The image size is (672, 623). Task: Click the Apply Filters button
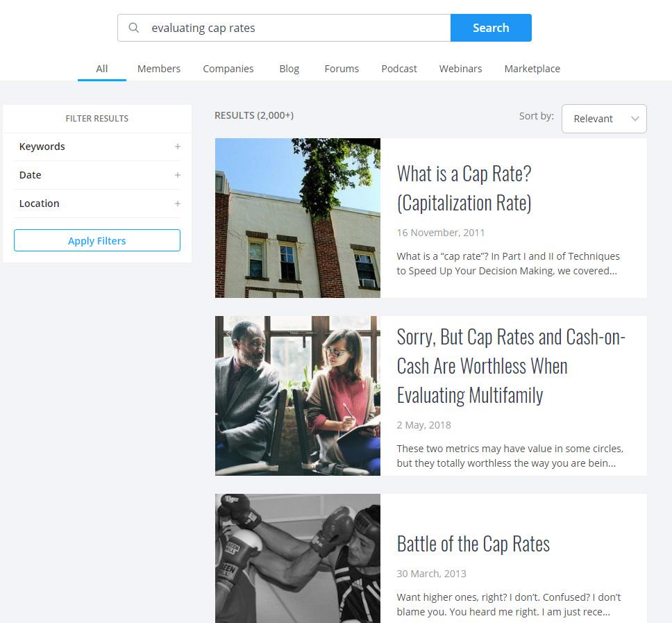click(97, 240)
